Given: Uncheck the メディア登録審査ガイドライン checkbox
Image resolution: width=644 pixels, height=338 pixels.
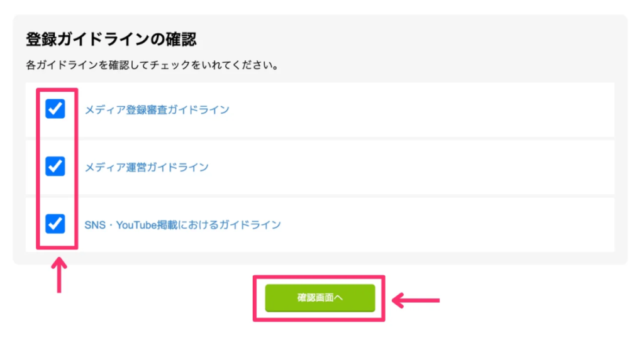Looking at the screenshot, I should [55, 109].
